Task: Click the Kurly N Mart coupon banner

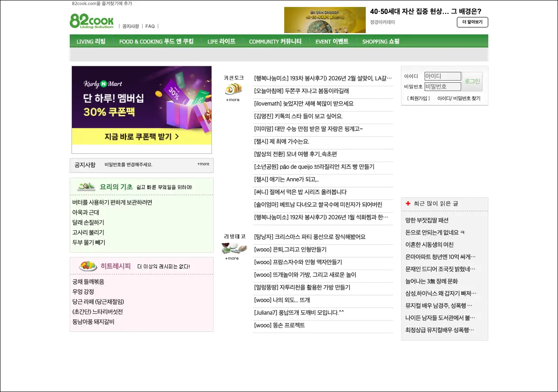Action: (x=142, y=106)
